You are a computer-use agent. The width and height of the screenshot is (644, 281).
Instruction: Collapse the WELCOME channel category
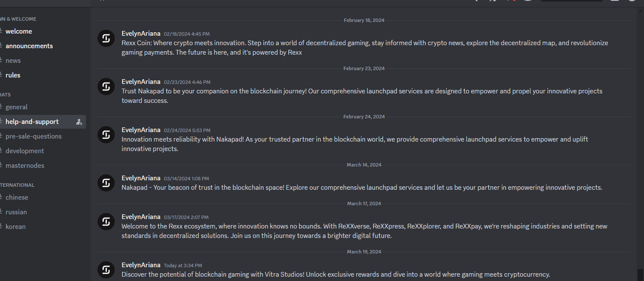click(x=18, y=19)
